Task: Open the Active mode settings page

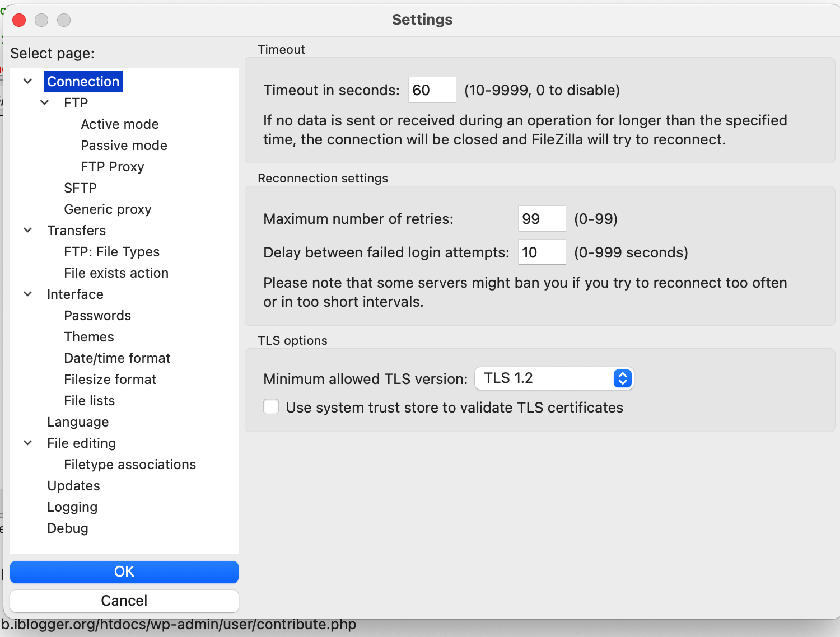Action: coord(120,124)
